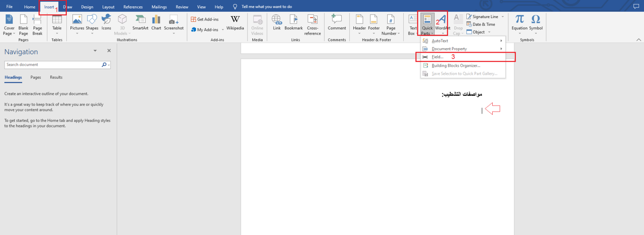Insert a Cover Page
Viewport: 644px width, 235px height.
[9, 25]
